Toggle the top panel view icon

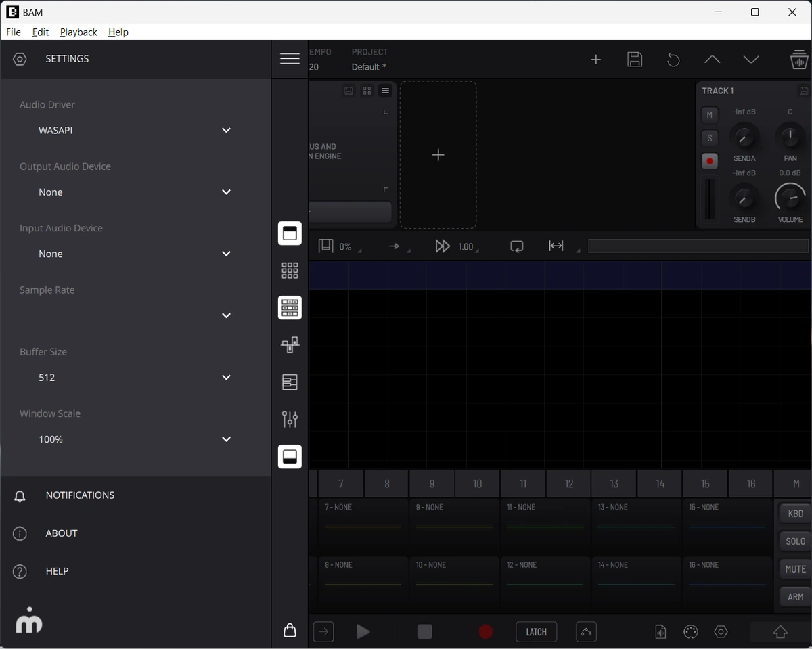(290, 233)
